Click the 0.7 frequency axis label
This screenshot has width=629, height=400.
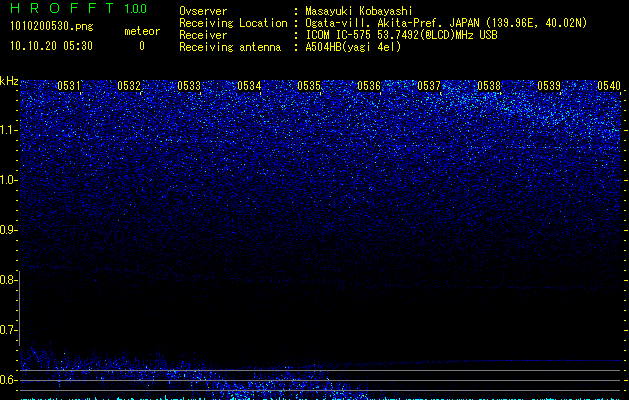[9, 330]
